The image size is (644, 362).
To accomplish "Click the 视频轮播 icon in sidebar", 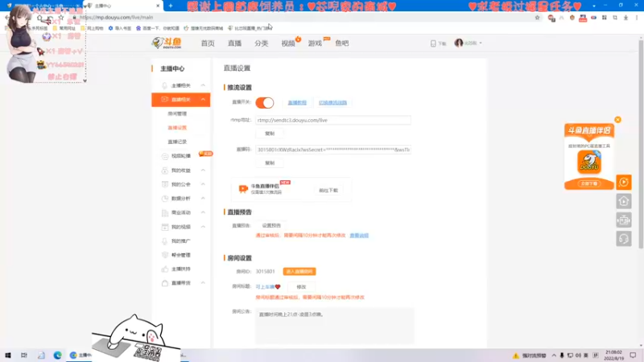I will pyautogui.click(x=165, y=156).
